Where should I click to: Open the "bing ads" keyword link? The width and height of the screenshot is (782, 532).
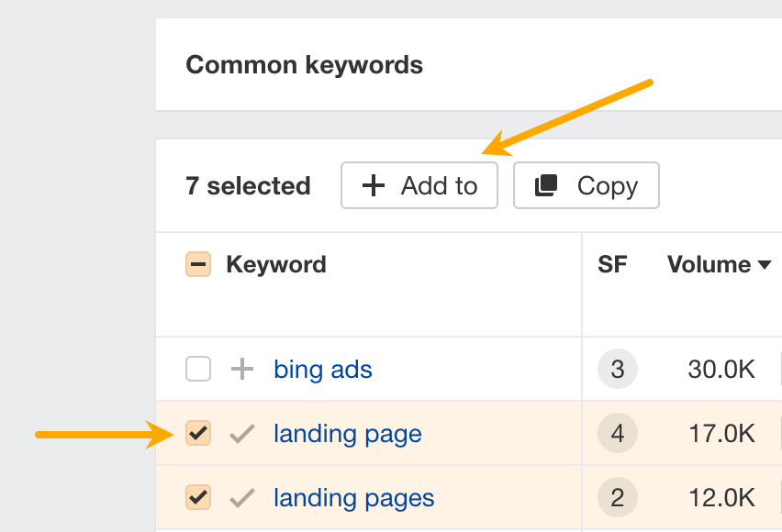322,369
